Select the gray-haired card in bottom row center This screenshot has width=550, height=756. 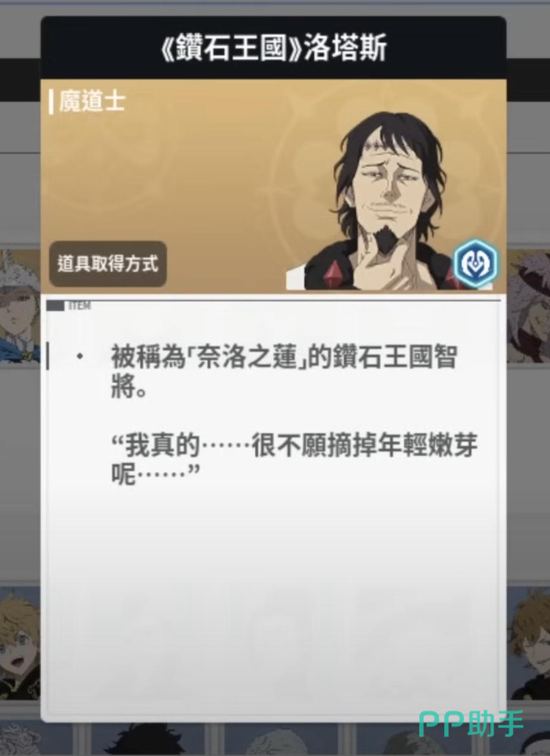pyautogui.click(x=278, y=739)
